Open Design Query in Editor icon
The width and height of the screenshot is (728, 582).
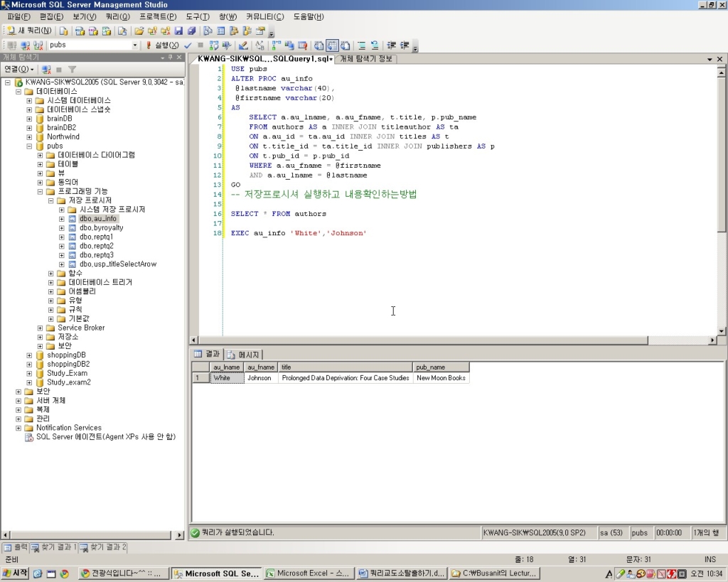(243, 45)
